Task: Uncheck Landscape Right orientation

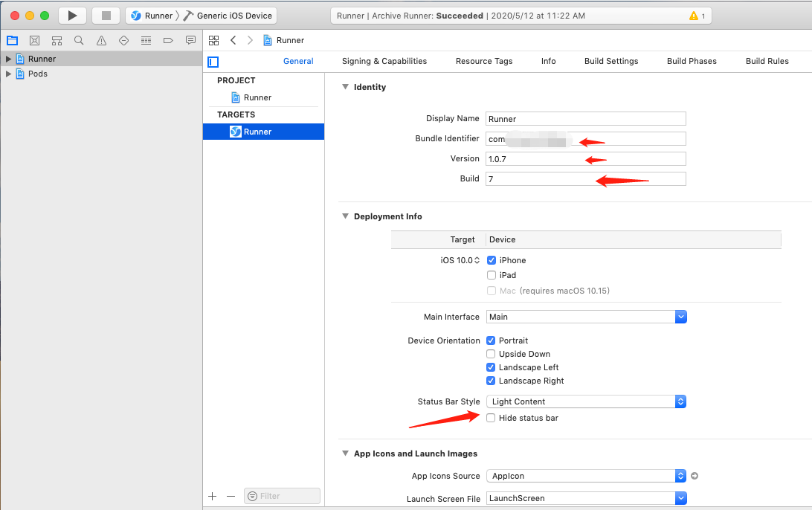Action: pyautogui.click(x=491, y=381)
